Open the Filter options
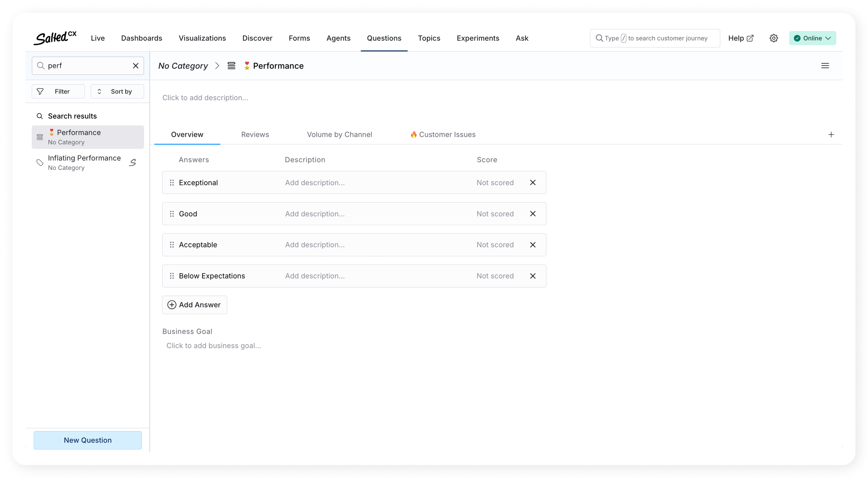Screen dimensions: 868x478 pyautogui.click(x=58, y=92)
